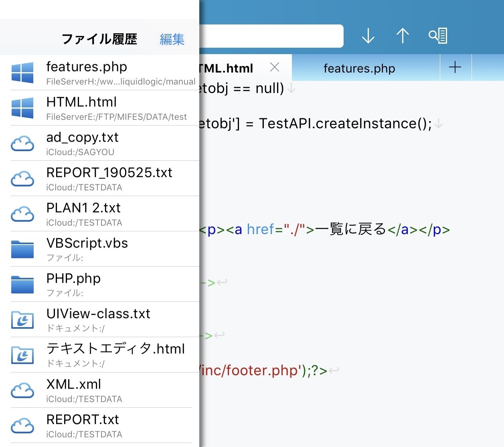Switch to the features.php tab

[x=359, y=69]
